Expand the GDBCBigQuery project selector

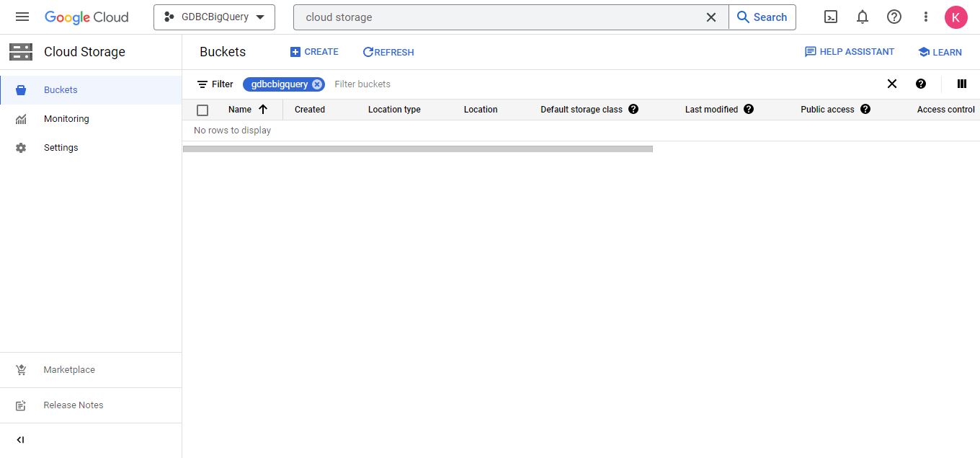[x=214, y=17]
